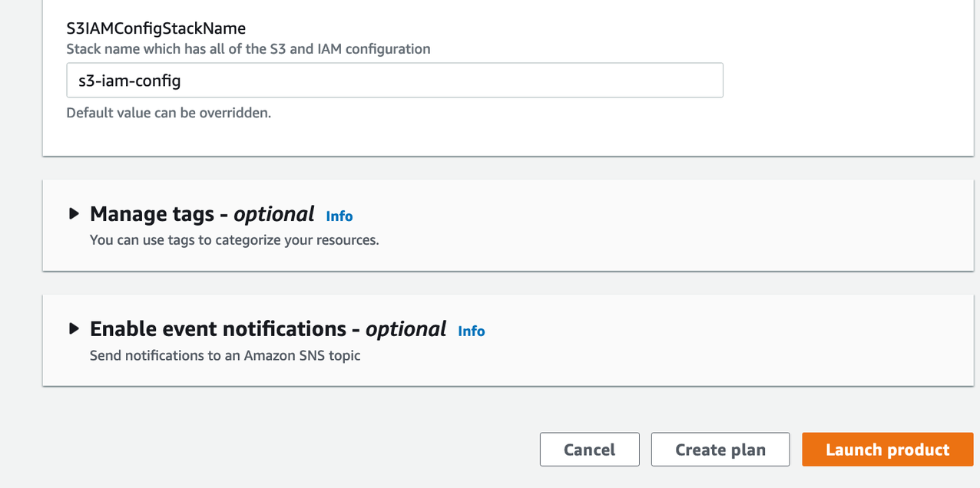Click the "s3-iam-config" value text

click(x=130, y=81)
